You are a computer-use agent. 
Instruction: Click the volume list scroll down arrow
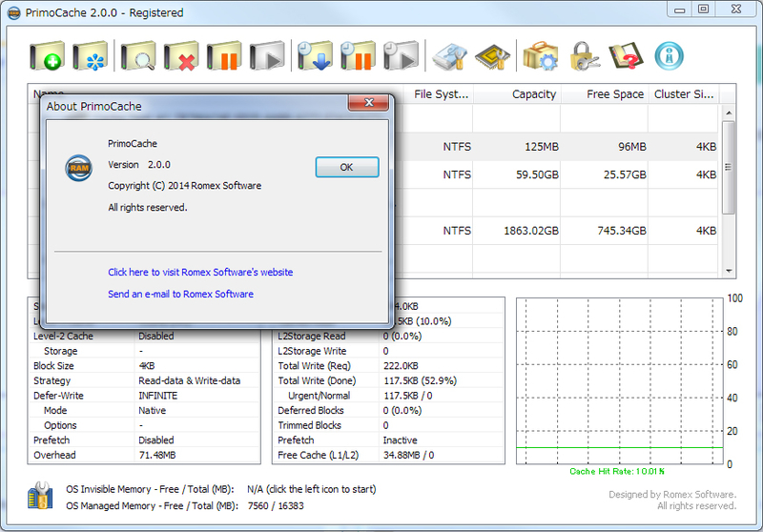(x=729, y=271)
